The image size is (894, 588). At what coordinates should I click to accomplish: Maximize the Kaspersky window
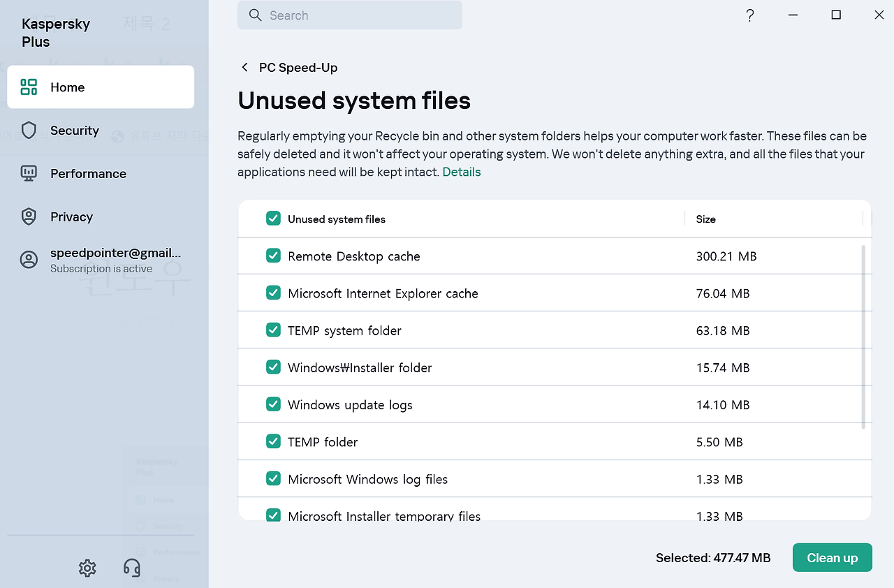tap(836, 15)
